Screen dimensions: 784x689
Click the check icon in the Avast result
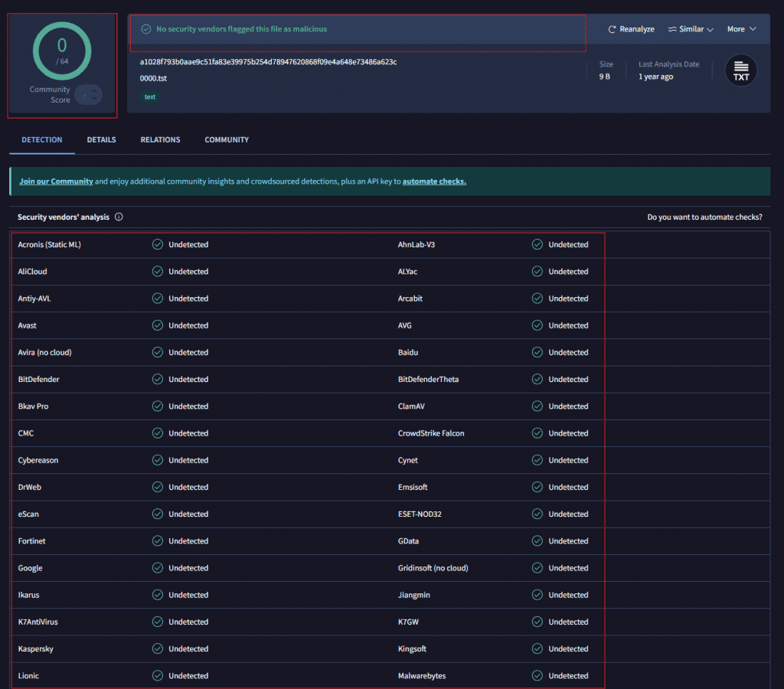pos(158,325)
